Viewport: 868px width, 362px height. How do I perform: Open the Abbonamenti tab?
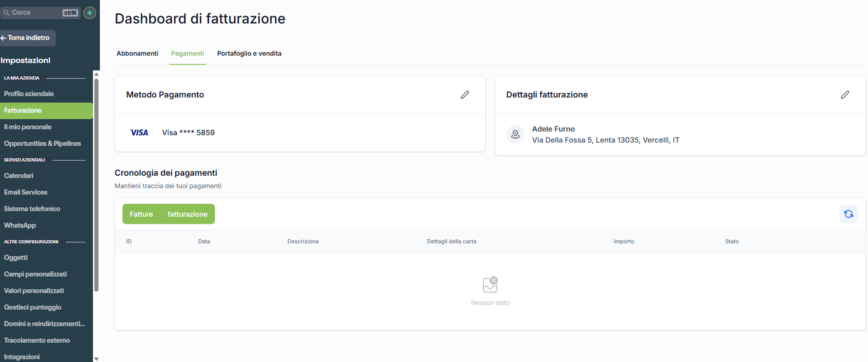click(137, 53)
